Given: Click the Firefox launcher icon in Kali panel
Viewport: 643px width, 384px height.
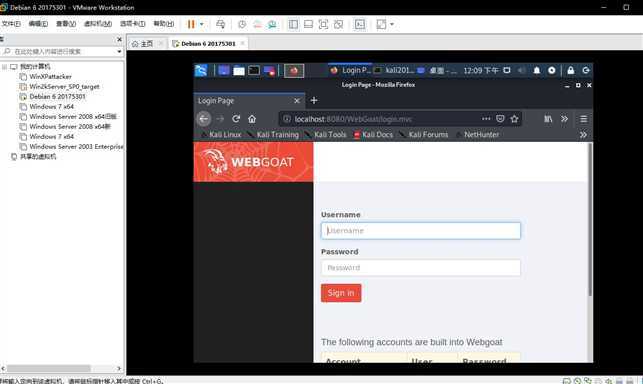Looking at the screenshot, I should (294, 71).
